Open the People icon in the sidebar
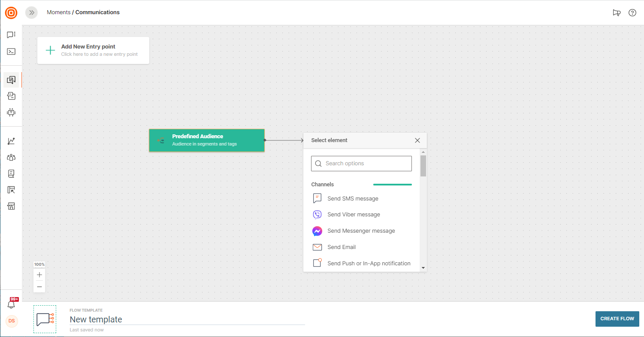The image size is (644, 337). pyautogui.click(x=11, y=157)
